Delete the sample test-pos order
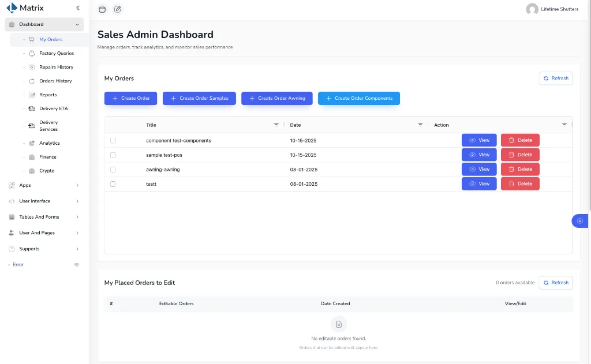This screenshot has width=591, height=364. click(520, 155)
